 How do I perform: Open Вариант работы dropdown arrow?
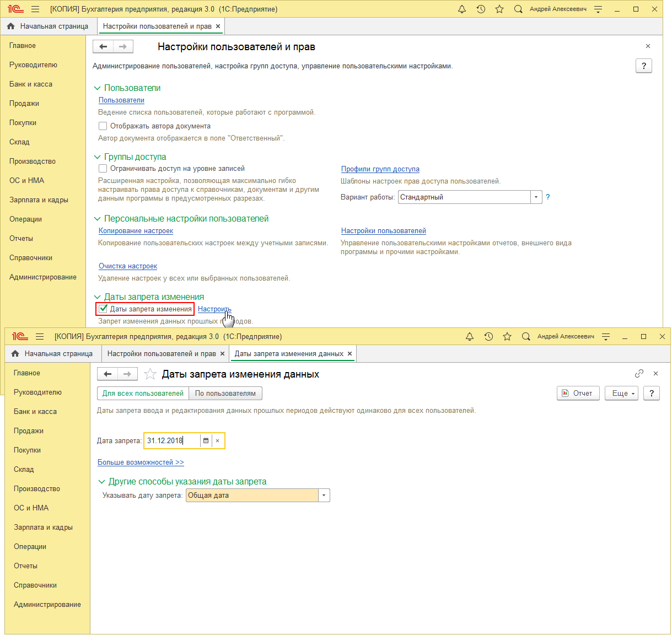536,197
